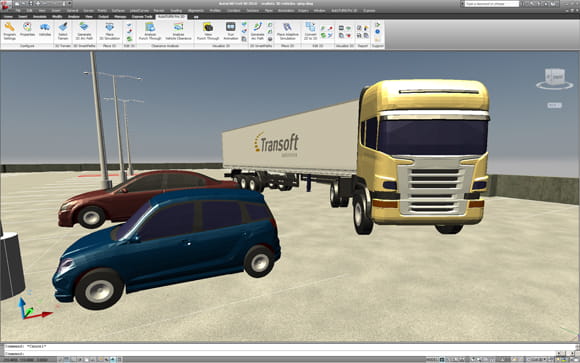Open the Surfaces menu
580x363 pixels.
118,11
